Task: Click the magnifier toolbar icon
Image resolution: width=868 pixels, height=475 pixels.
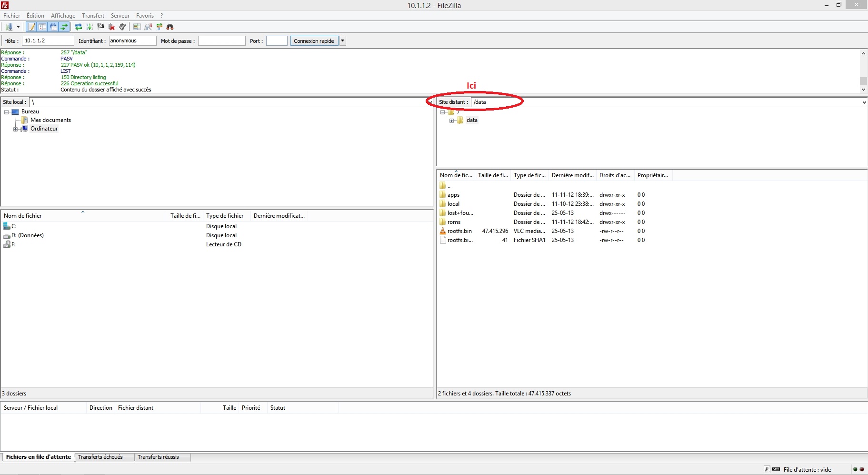Action: (148, 27)
